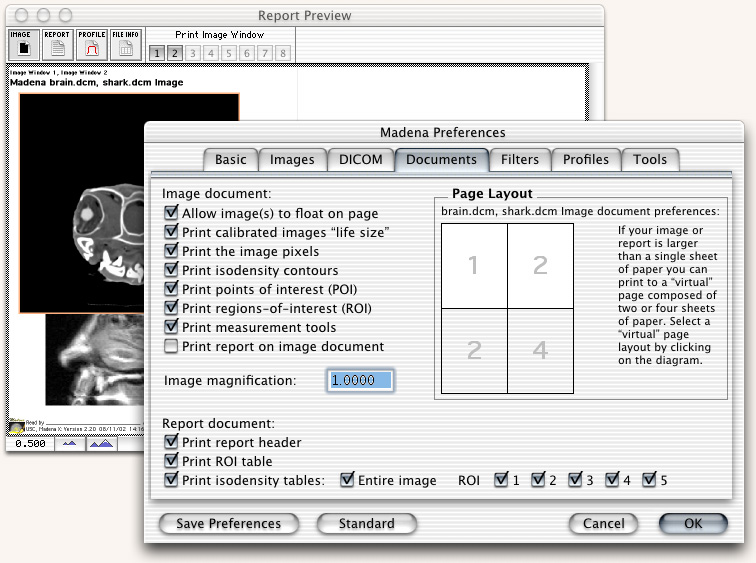Open the Report view icon

(56, 45)
